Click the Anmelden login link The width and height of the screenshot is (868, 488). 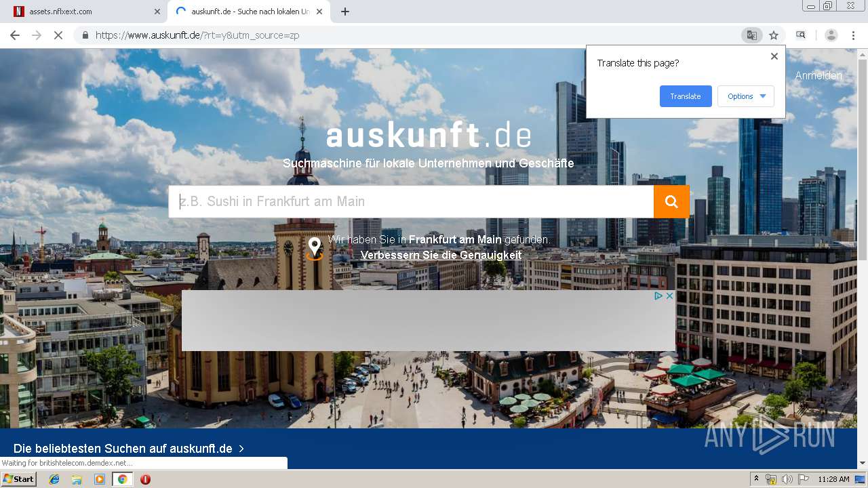(x=818, y=75)
